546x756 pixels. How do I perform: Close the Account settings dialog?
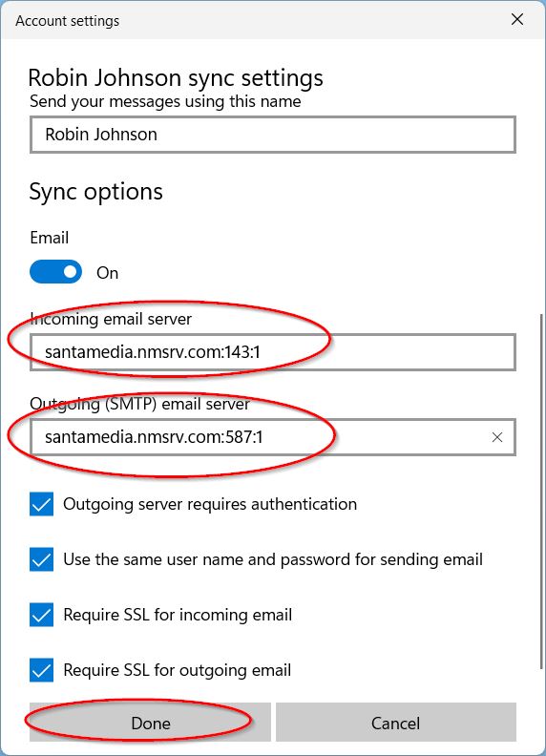click(517, 19)
